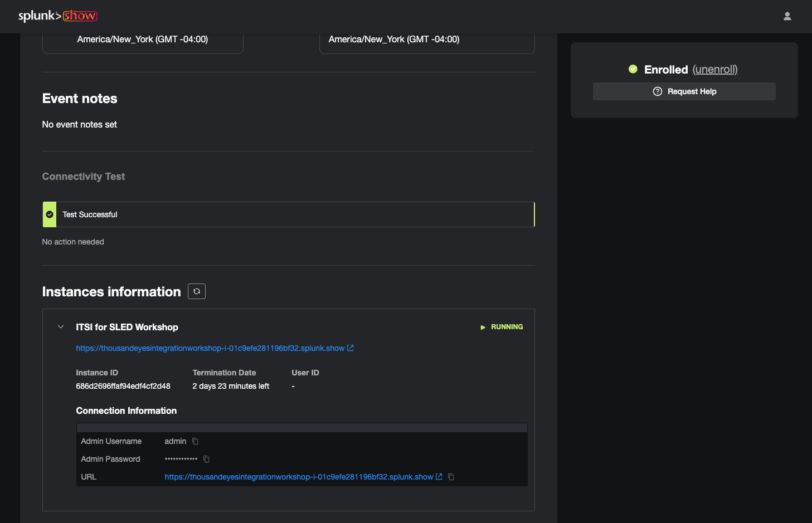Open the workshop instance link below title
Image resolution: width=812 pixels, height=523 pixels.
[210, 348]
